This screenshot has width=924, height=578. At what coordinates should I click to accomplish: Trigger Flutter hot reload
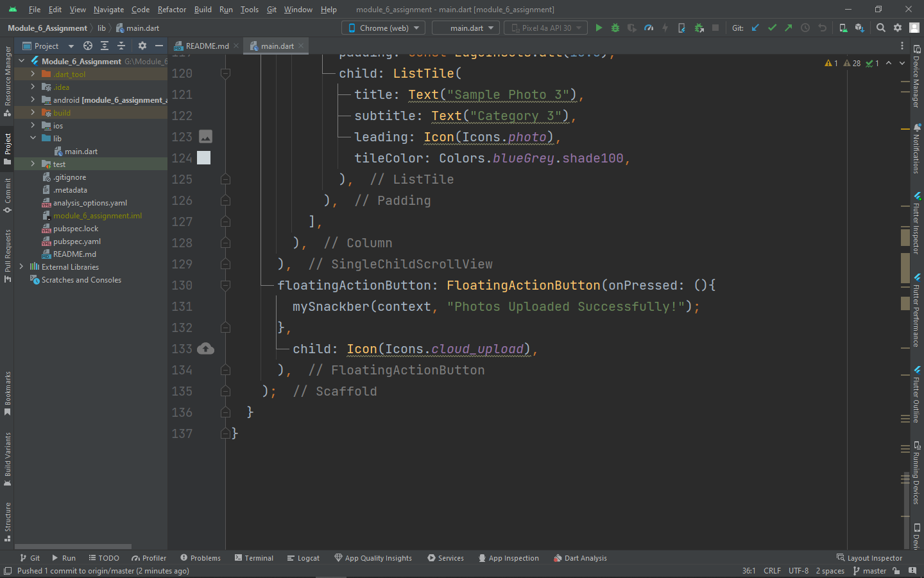coord(664,28)
